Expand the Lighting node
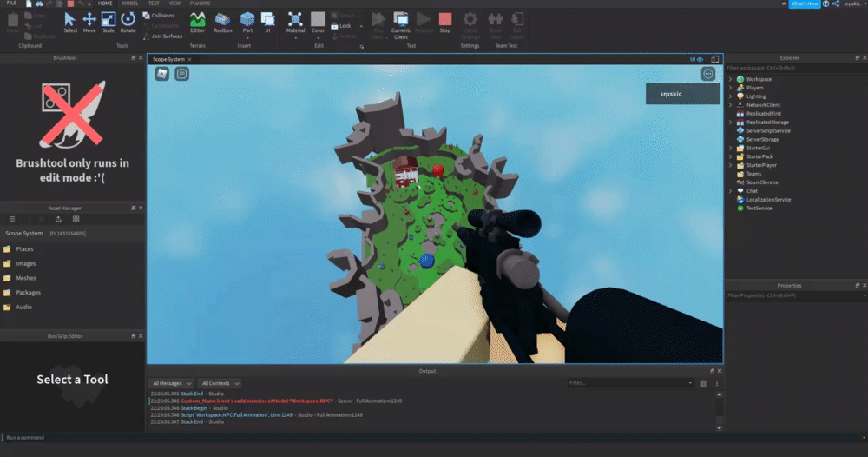 [730, 96]
